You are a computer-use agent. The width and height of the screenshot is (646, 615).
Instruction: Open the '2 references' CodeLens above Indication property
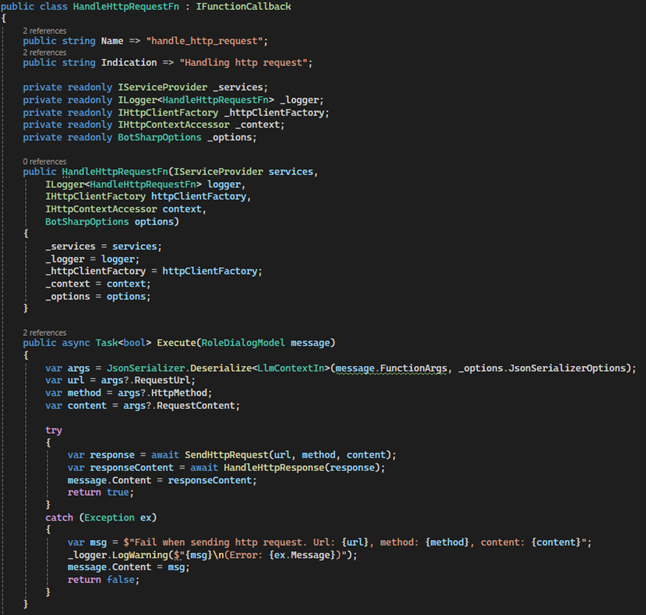coord(44,52)
